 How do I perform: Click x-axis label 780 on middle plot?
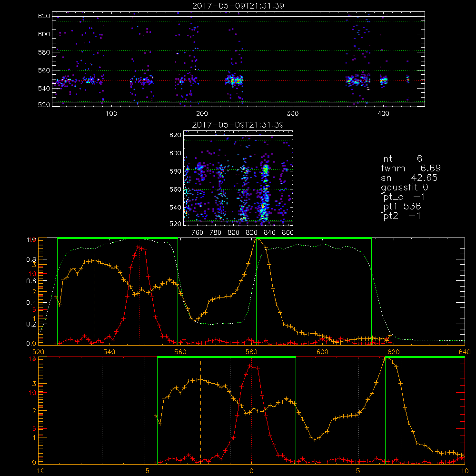pyautogui.click(x=216, y=233)
